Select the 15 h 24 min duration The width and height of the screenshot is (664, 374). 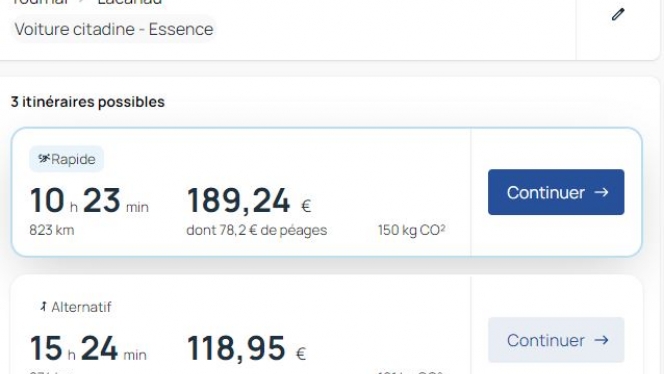click(x=88, y=348)
